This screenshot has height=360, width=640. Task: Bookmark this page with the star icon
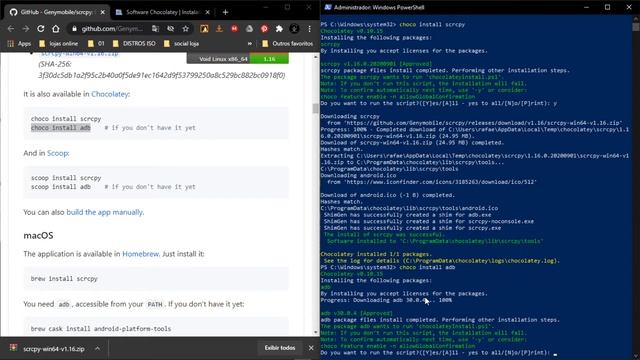186,29
